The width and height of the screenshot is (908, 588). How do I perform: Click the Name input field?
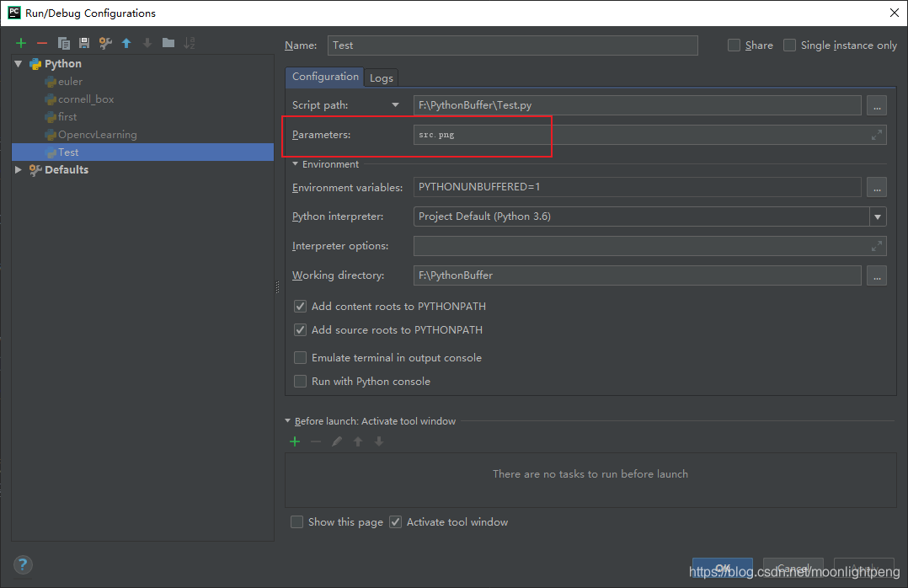pos(512,45)
